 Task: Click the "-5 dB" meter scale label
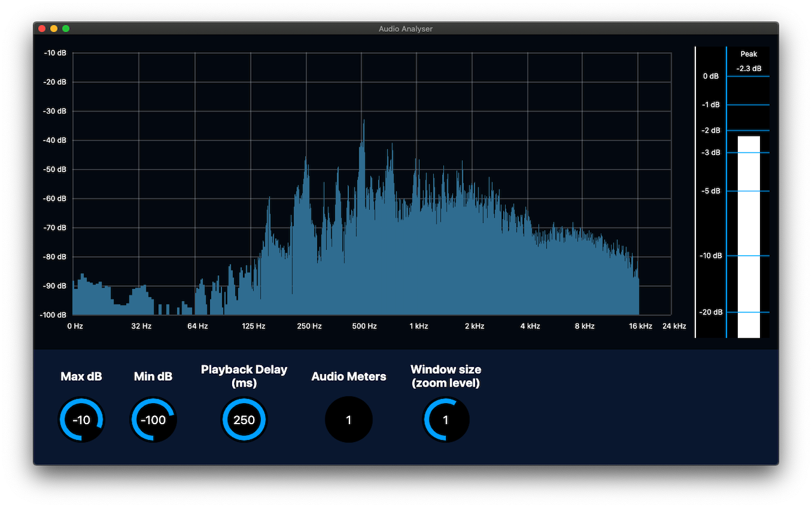pos(711,191)
